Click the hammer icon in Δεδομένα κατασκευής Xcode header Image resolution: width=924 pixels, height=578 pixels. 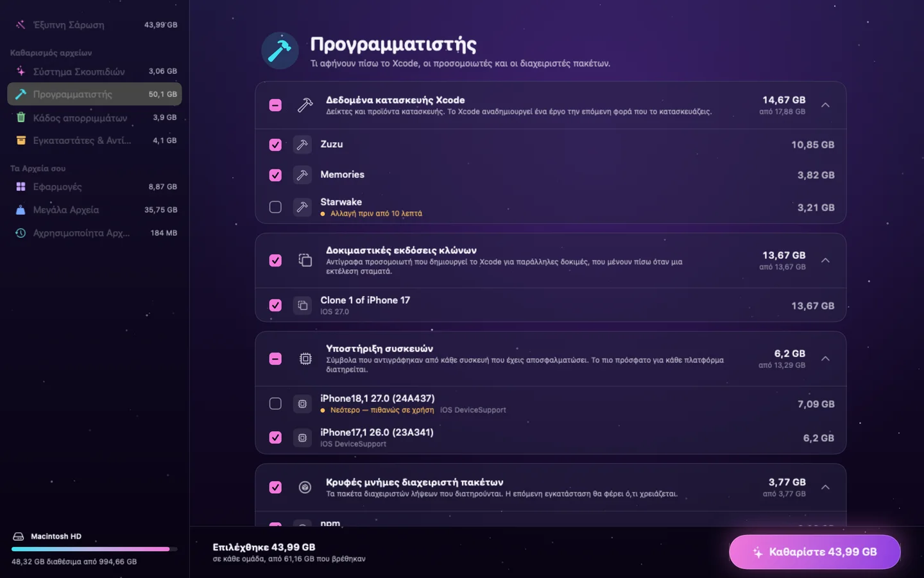point(305,105)
